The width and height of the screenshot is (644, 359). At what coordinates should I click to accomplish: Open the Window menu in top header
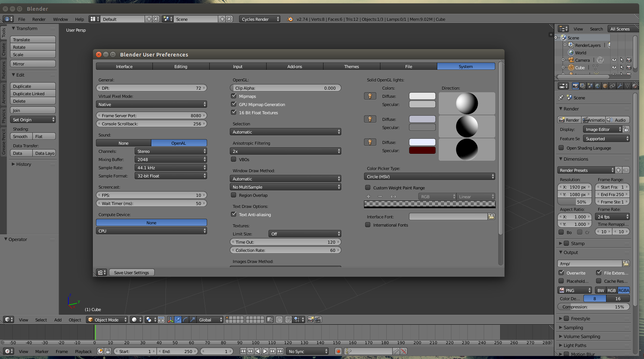click(x=60, y=19)
